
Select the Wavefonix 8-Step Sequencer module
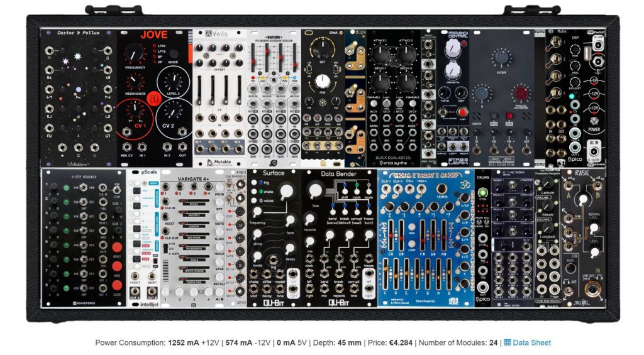coord(83,238)
